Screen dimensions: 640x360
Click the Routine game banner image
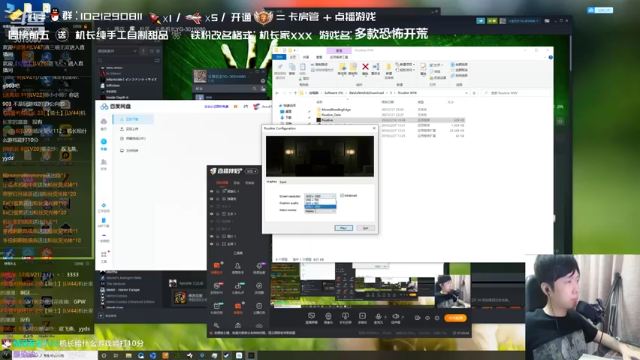pyautogui.click(x=320, y=156)
